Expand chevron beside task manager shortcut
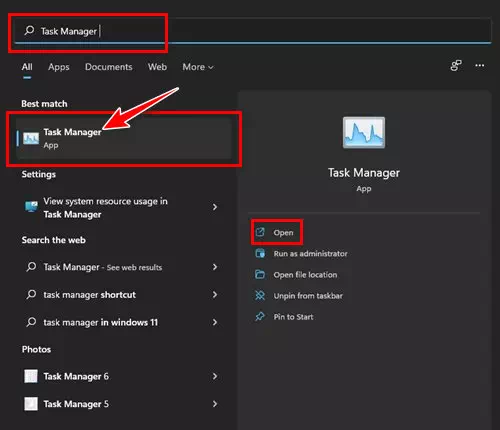Image resolution: width=500 pixels, height=430 pixels. click(x=215, y=295)
